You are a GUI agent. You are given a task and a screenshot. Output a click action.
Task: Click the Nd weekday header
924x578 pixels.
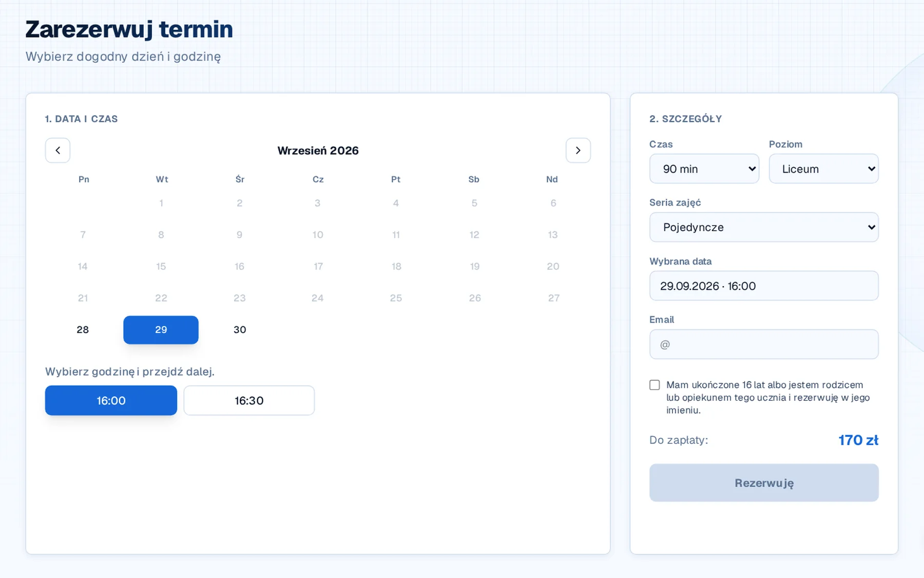pos(552,179)
